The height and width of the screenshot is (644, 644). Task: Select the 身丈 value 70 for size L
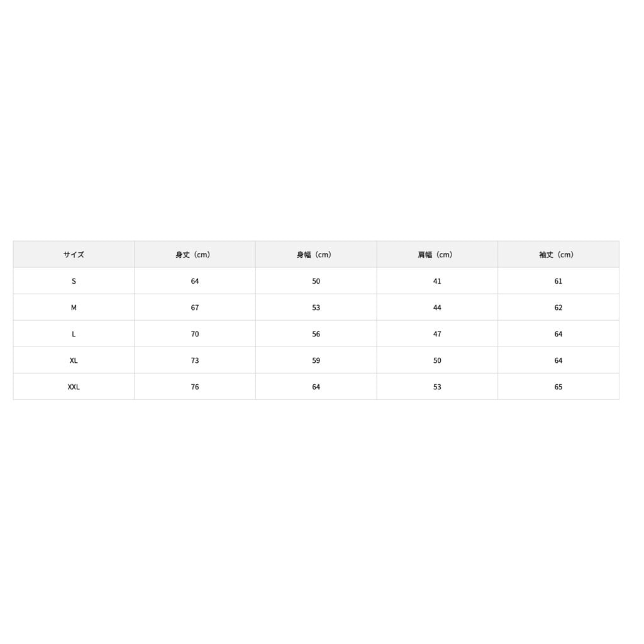click(195, 334)
